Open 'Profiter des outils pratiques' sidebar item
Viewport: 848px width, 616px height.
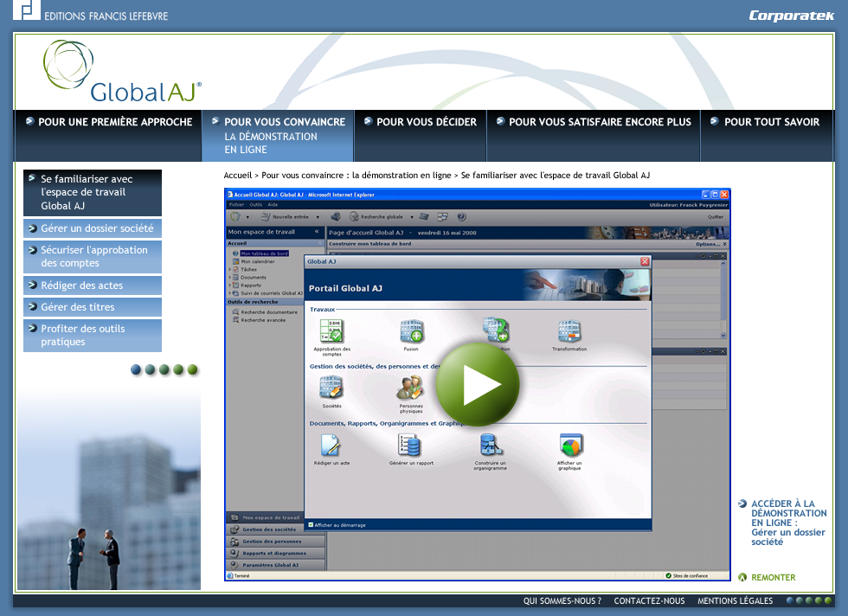click(x=93, y=336)
